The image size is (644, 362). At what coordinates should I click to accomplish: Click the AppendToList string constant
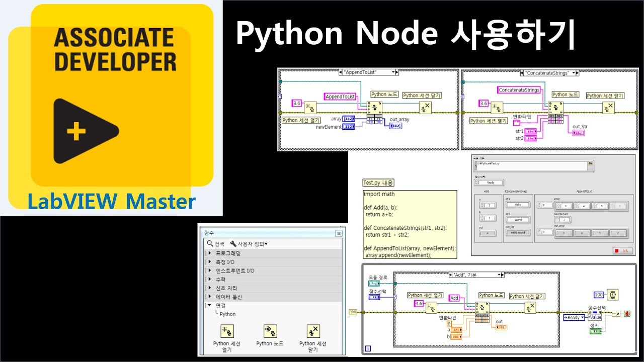(340, 97)
